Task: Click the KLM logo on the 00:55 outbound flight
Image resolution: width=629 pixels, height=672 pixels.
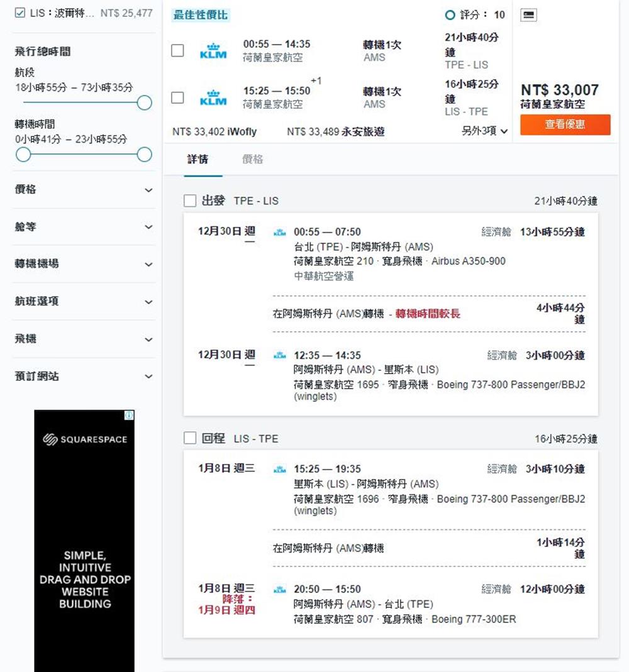Action: (213, 51)
